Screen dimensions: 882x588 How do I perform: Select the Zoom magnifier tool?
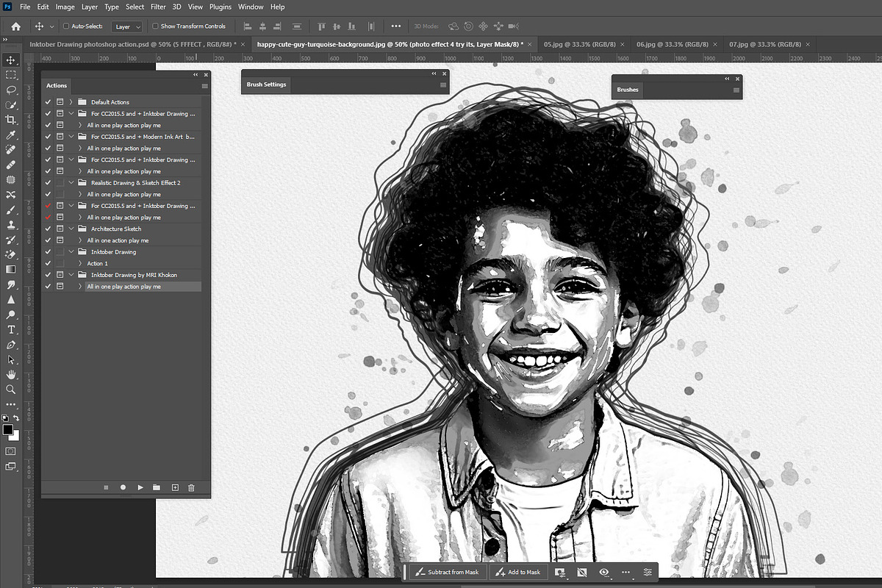(11, 390)
